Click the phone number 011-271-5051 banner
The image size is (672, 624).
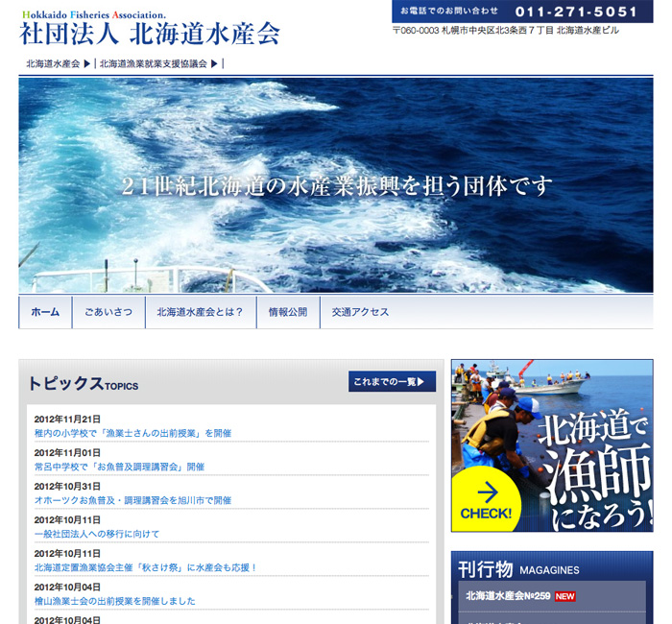[x=522, y=12]
